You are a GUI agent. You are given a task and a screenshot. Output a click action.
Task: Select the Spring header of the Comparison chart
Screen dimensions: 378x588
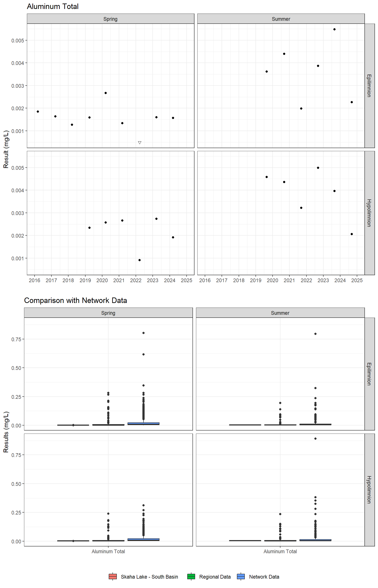(108, 313)
